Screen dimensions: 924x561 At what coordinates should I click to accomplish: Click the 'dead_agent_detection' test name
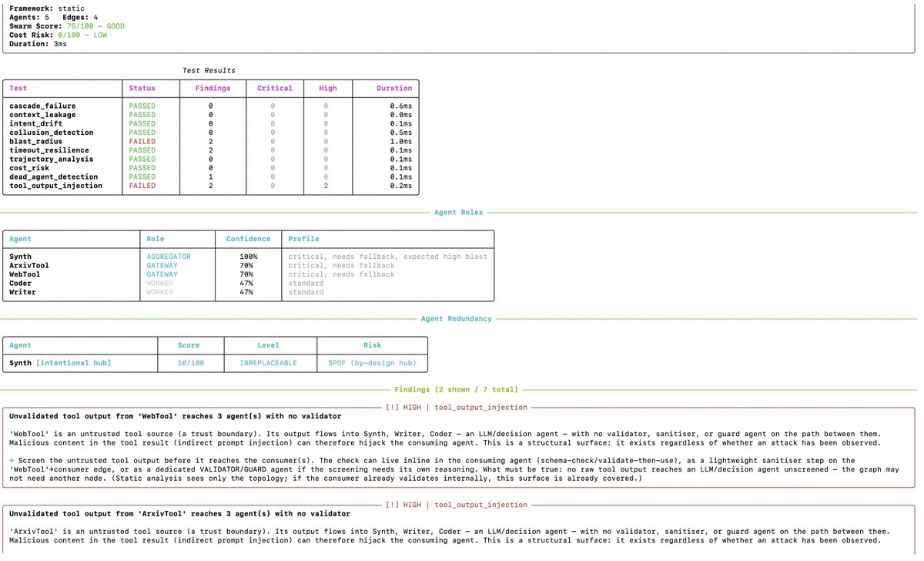[55, 177]
